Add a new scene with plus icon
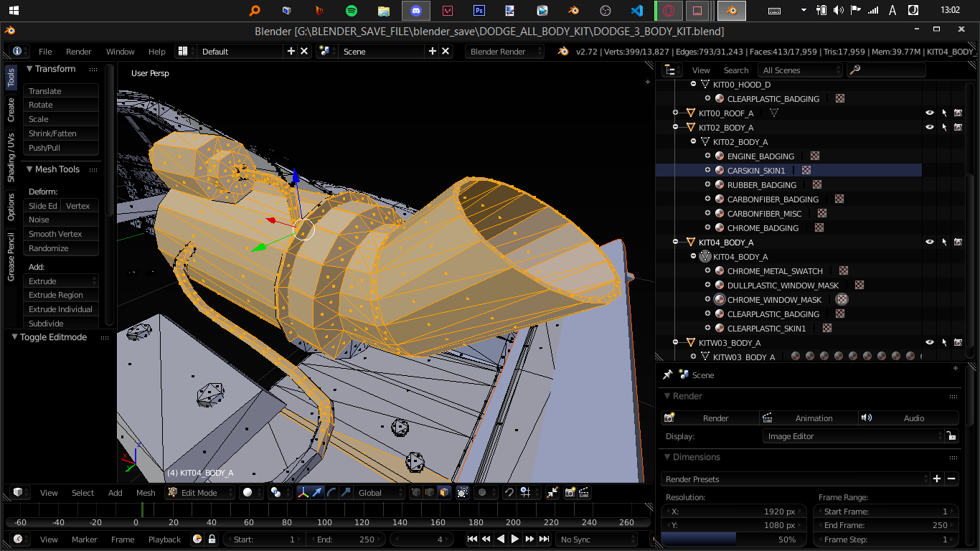Screen dimensions: 980x551 pyautogui.click(x=432, y=51)
